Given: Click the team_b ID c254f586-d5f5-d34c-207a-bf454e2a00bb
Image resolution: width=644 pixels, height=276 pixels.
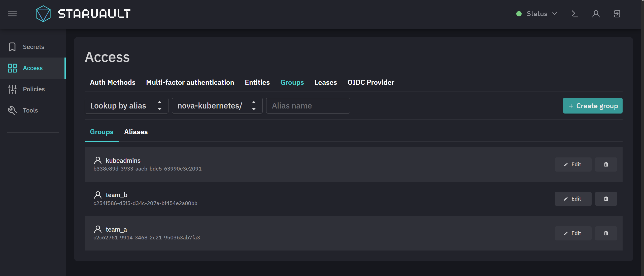Looking at the screenshot, I should click(145, 203).
